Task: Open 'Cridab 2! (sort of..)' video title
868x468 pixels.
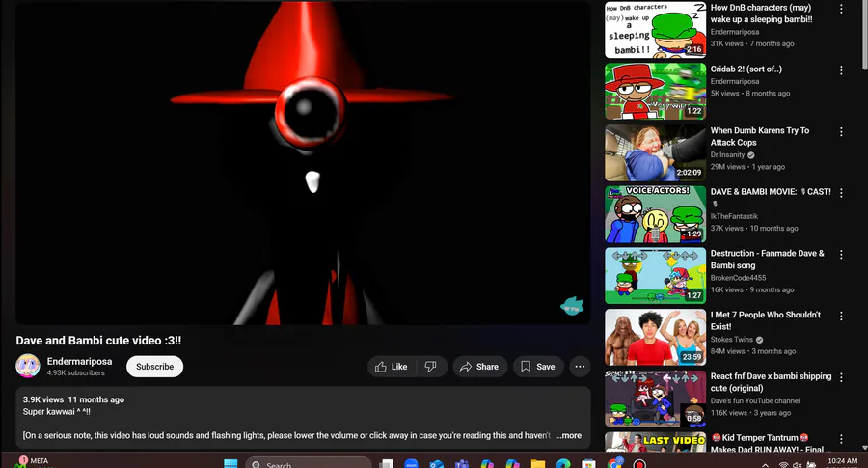Action: pyautogui.click(x=746, y=69)
